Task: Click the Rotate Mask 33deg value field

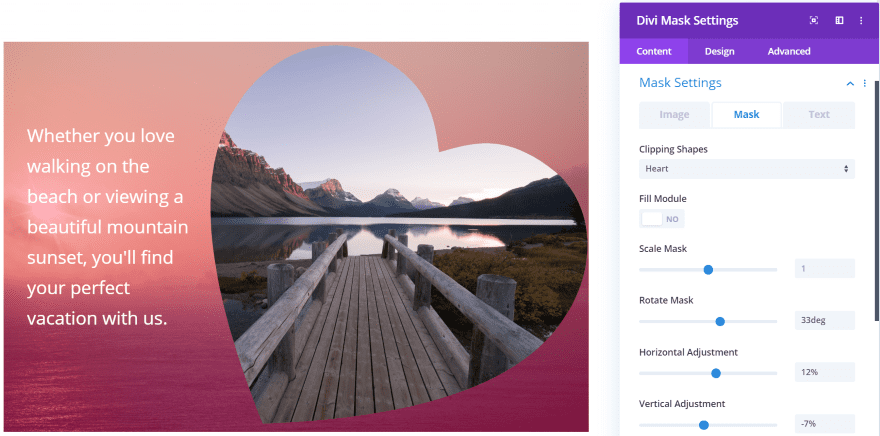Action: pyautogui.click(x=824, y=320)
